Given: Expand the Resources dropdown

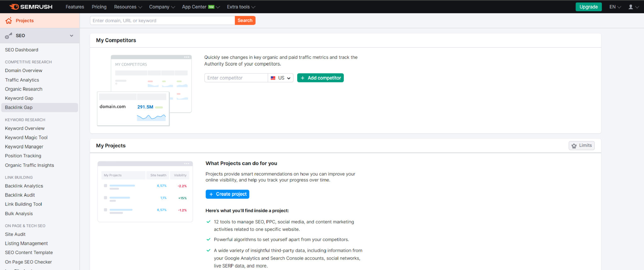Looking at the screenshot, I should tap(128, 7).
